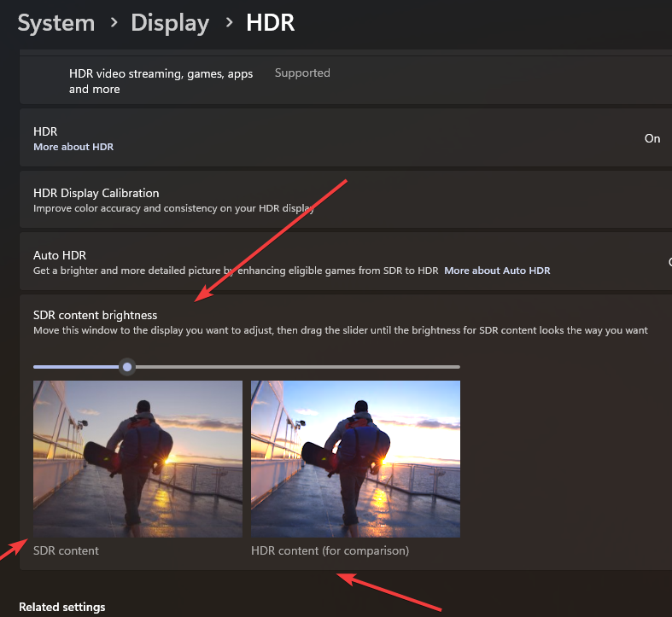
Task: Open the More about Auto HDR link
Action: (497, 271)
